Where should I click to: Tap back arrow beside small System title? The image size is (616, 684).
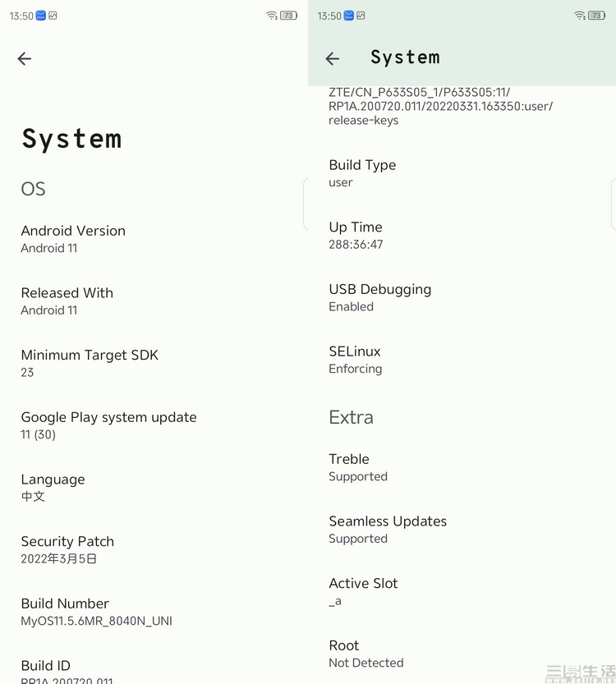point(333,58)
